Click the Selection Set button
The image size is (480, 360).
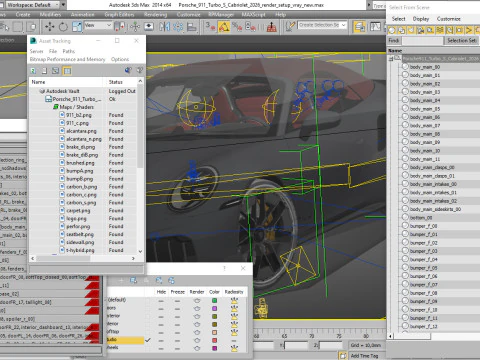pyautogui.click(x=462, y=40)
